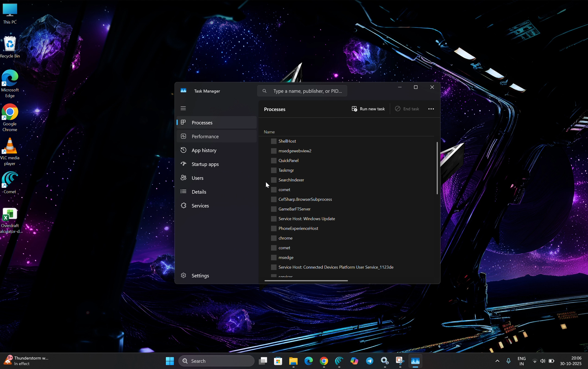
Task: Switch to the Services page
Action: pos(200,206)
